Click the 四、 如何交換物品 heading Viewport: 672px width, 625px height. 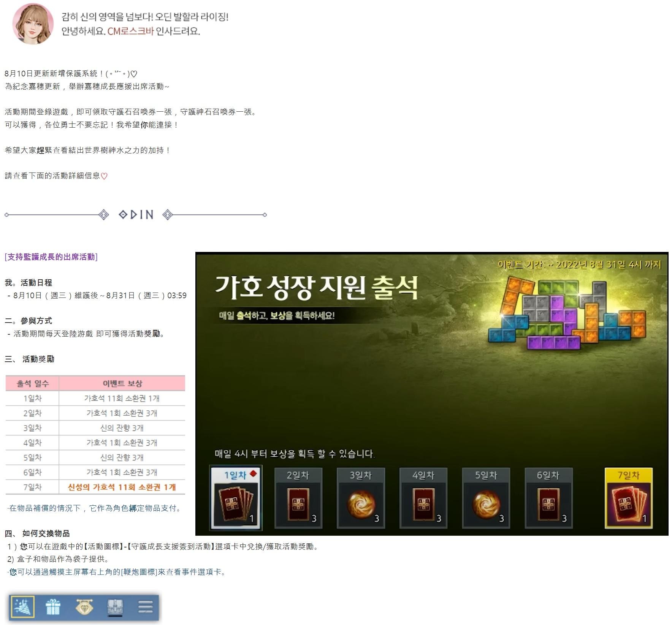(37, 533)
